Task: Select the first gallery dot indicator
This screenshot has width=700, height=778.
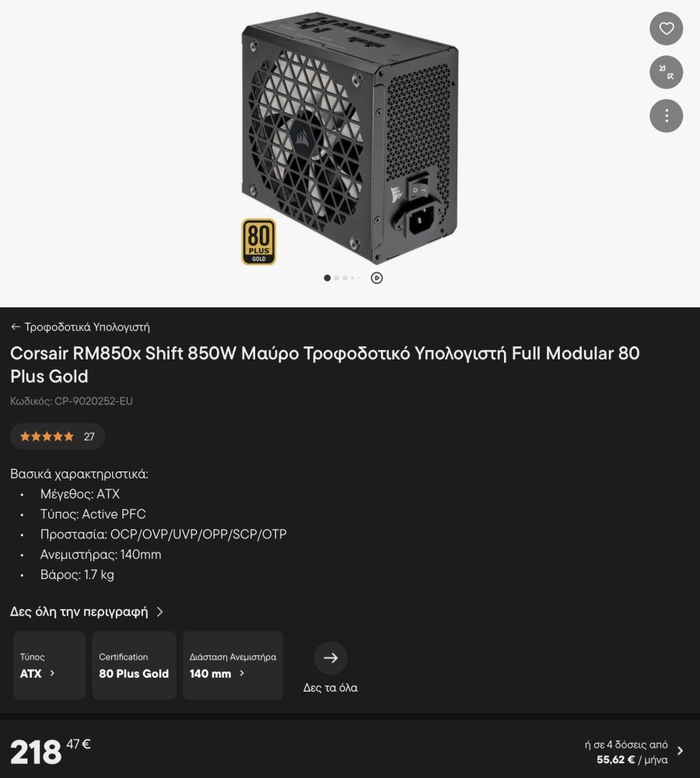Action: 327,278
